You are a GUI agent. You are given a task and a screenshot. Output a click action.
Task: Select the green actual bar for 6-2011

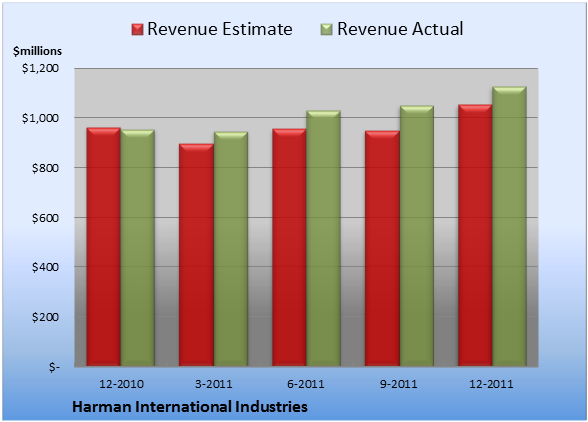(x=323, y=238)
